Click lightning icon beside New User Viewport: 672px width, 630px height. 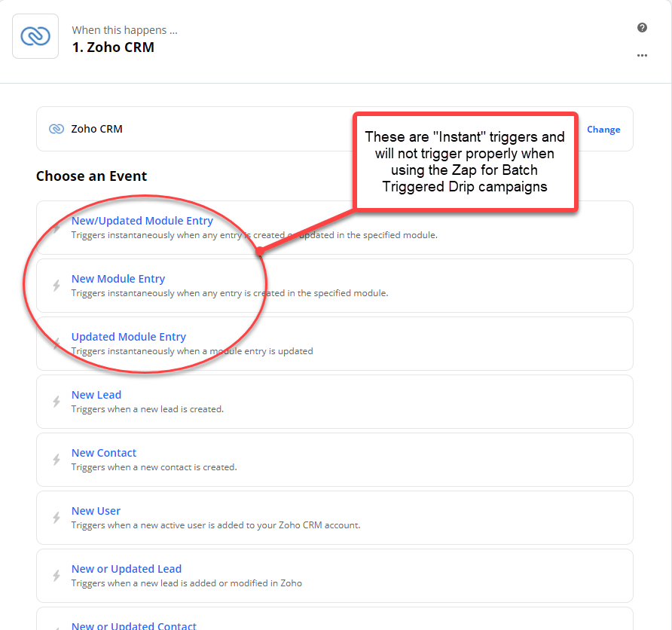(x=57, y=518)
